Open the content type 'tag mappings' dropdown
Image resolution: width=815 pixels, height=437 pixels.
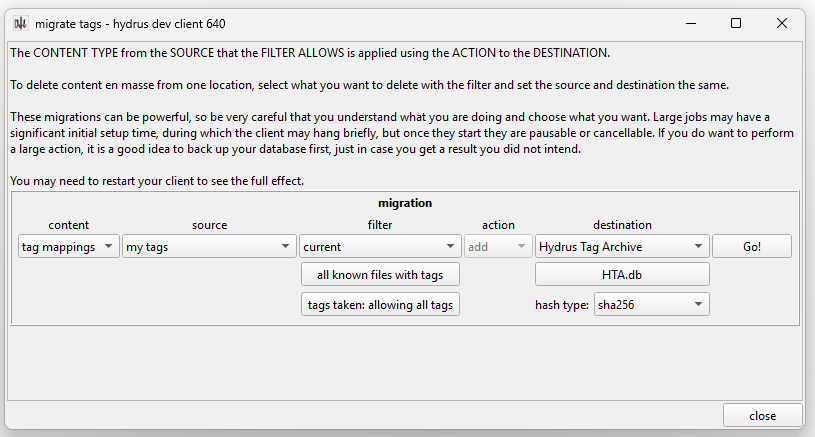coord(67,247)
